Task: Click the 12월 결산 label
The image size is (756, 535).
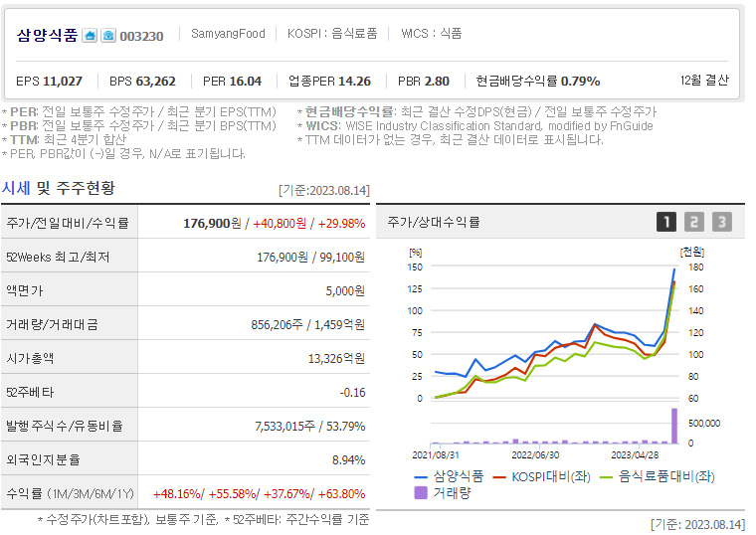Action: 704,80
